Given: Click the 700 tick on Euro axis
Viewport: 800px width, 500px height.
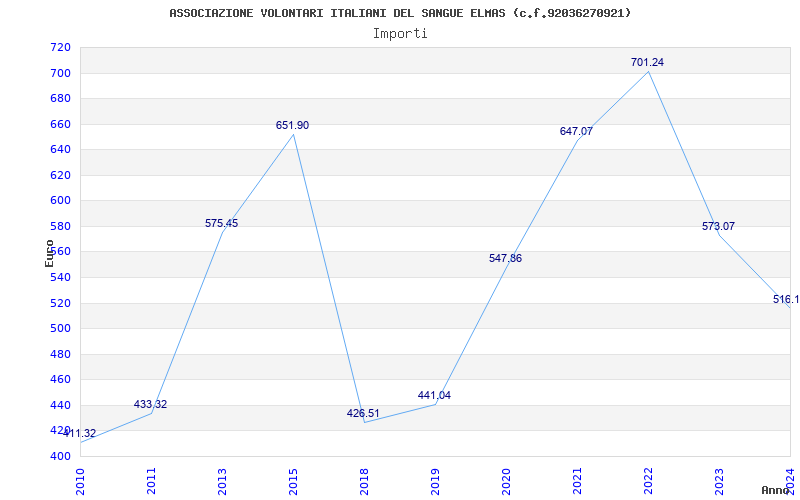Looking at the screenshot, I should (60, 73).
